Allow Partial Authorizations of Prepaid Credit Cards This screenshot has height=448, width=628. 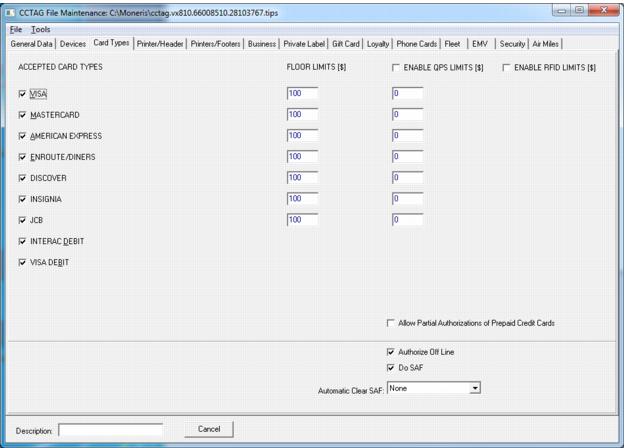click(391, 323)
